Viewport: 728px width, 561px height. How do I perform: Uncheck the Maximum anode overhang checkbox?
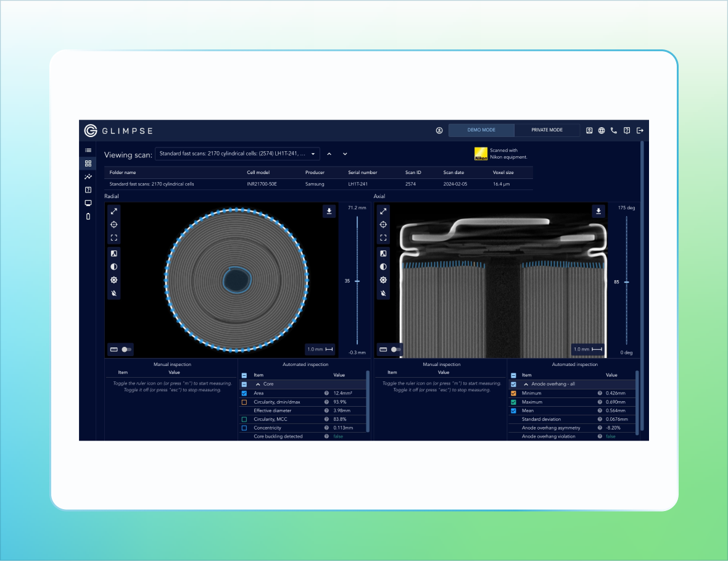513,402
